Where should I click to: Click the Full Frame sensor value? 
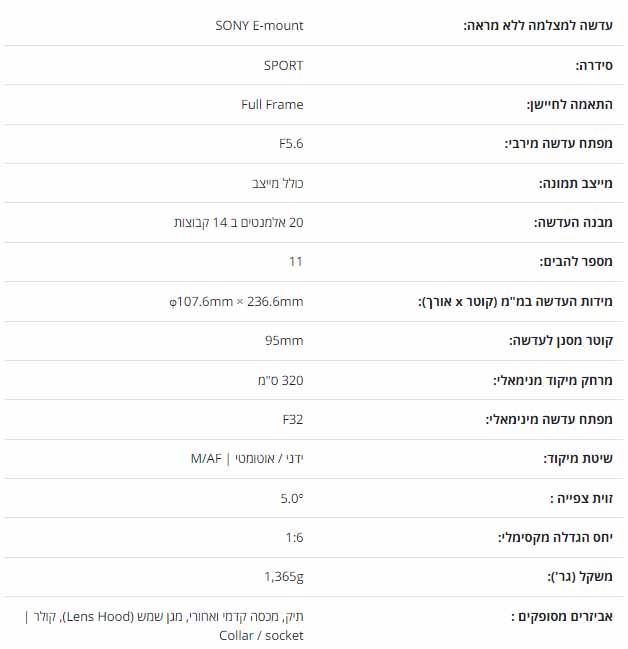point(272,104)
